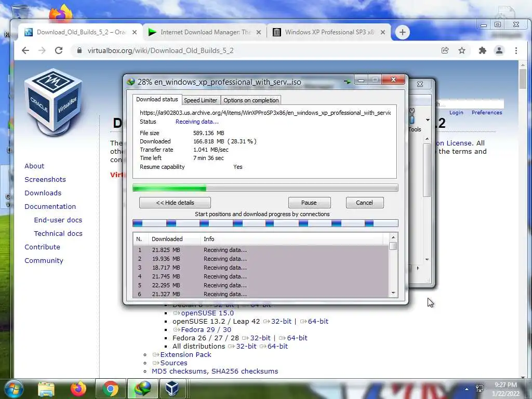
Task: Open the SHA256 checksums link
Action: 245,371
